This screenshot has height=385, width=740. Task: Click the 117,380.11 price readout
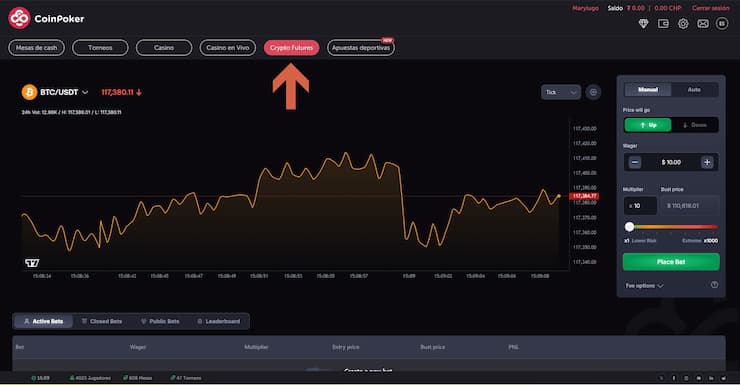(x=121, y=92)
